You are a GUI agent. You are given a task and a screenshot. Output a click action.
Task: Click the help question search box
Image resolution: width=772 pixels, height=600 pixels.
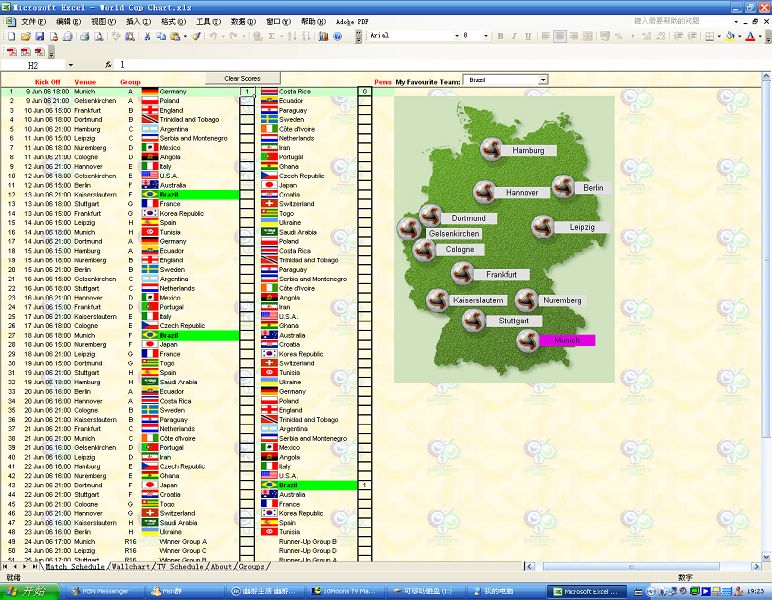pos(681,21)
